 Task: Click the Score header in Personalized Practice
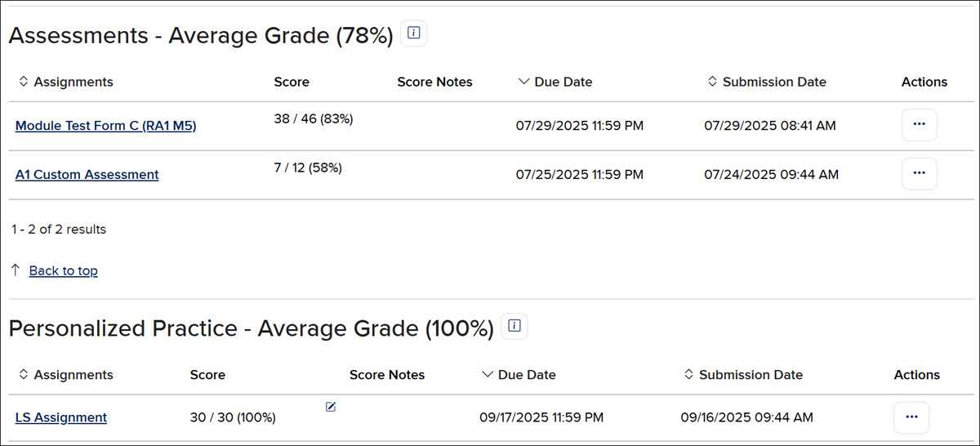pyautogui.click(x=207, y=375)
